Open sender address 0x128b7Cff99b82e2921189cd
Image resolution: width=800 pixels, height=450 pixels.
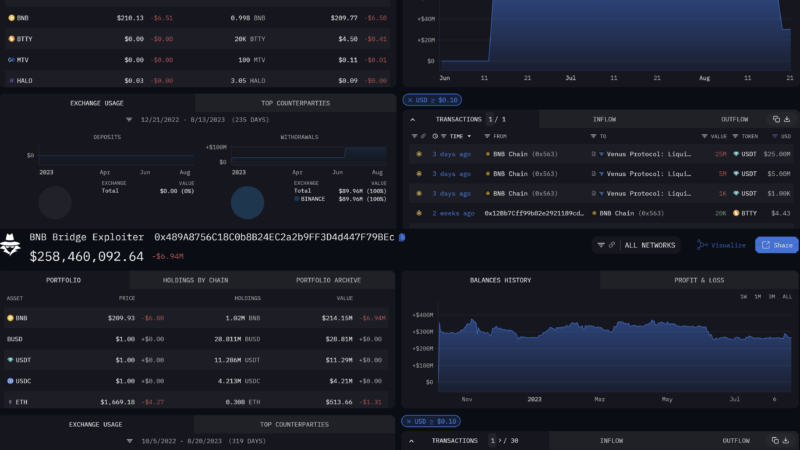(x=534, y=213)
